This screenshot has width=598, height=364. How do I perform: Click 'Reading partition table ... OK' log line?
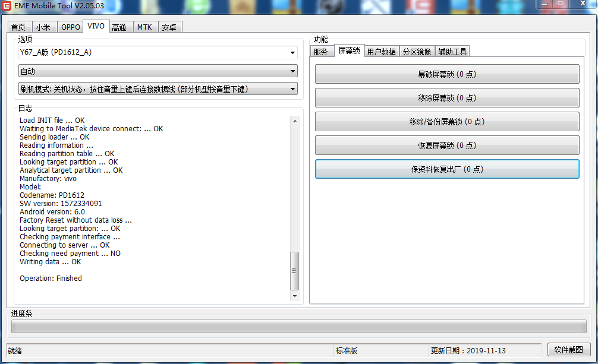pyautogui.click(x=67, y=154)
